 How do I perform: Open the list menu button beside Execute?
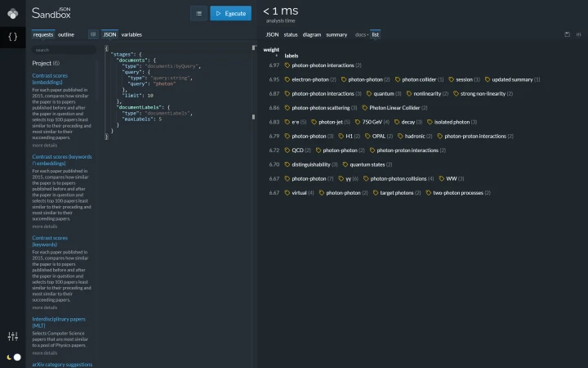click(x=198, y=14)
